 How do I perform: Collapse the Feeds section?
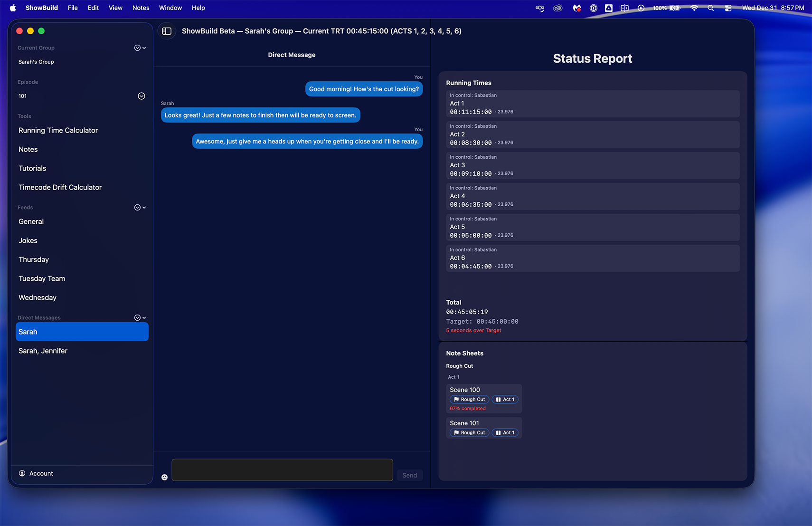coord(140,208)
